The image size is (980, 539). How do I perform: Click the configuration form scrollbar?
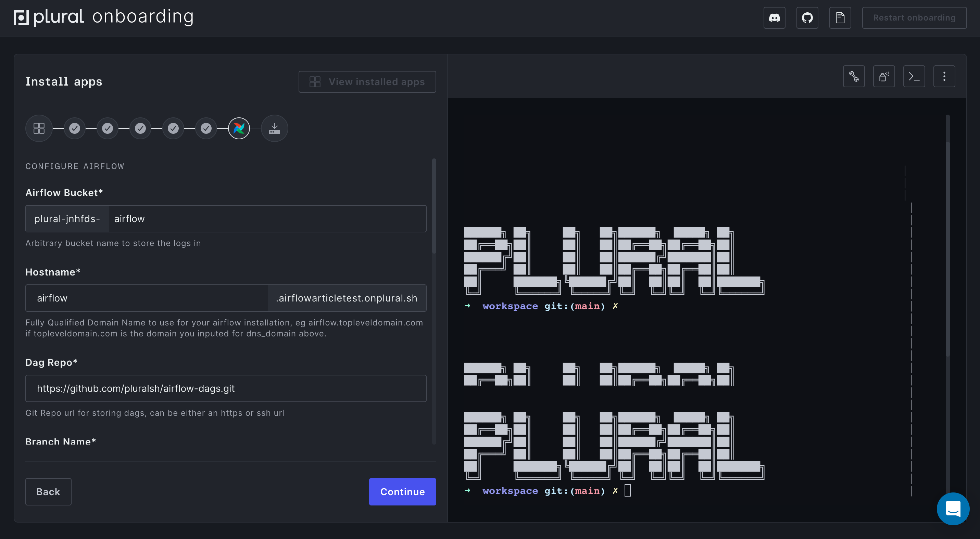[x=434, y=206]
